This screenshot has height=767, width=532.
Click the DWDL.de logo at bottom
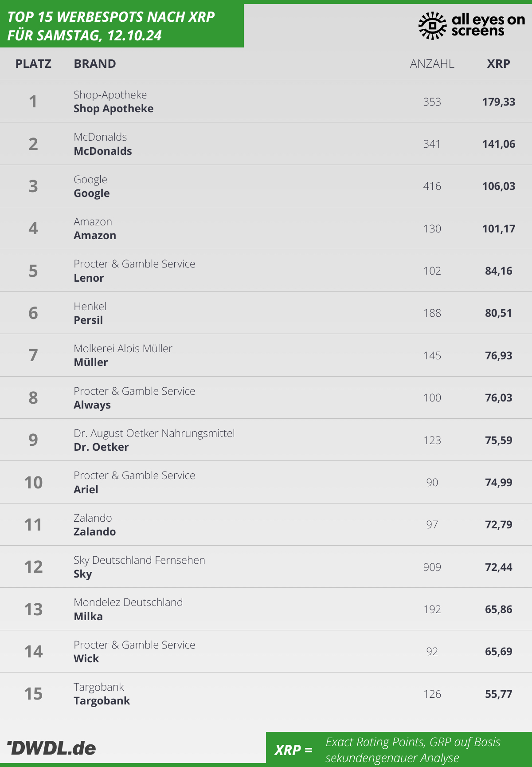click(51, 748)
